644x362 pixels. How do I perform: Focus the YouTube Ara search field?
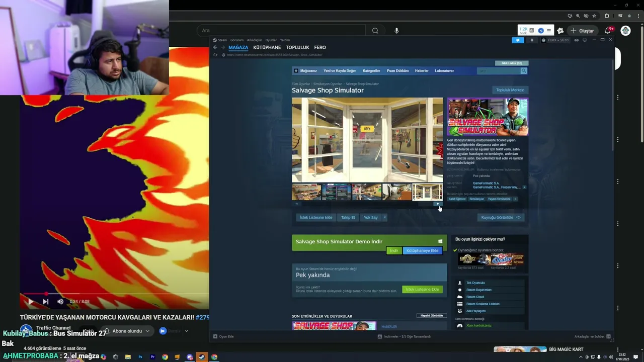281,31
